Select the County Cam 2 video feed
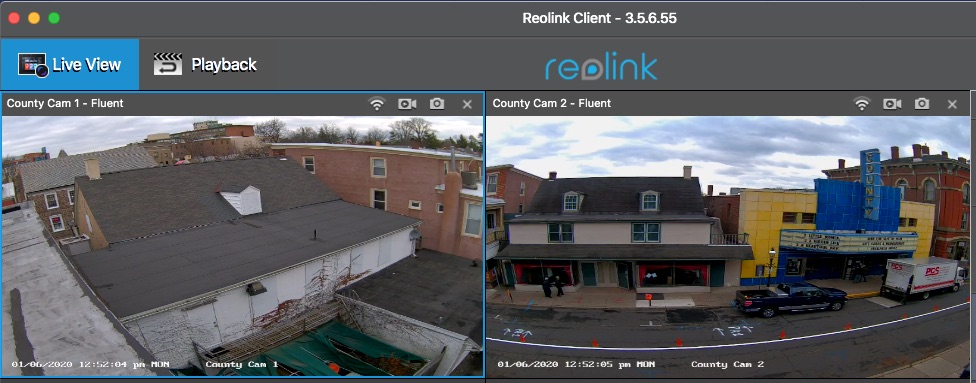 [x=728, y=246]
